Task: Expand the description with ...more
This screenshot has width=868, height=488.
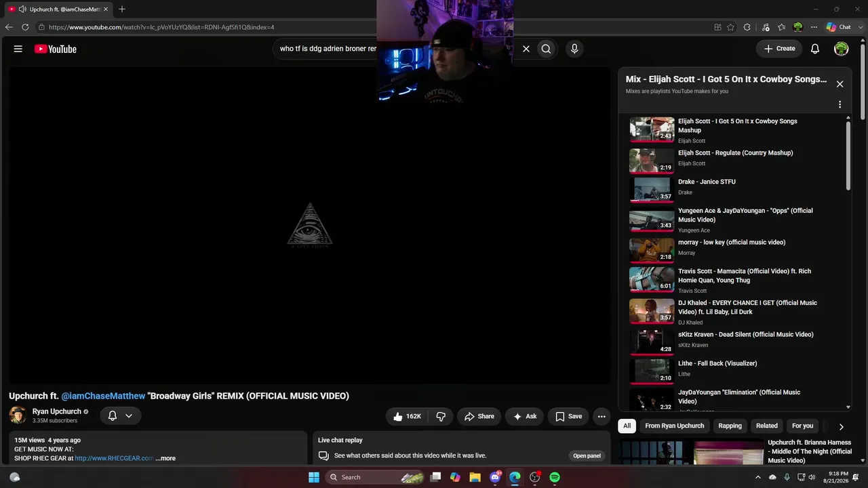Action: point(165,458)
